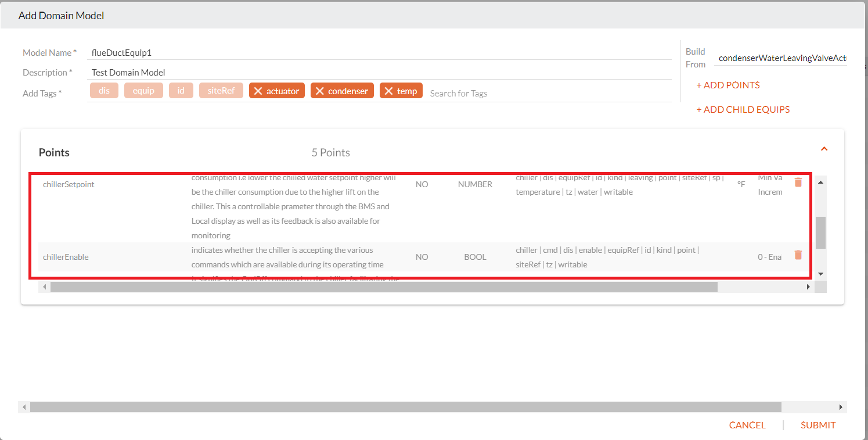Click the °F unit cell
The image size is (868, 440).
point(741,184)
